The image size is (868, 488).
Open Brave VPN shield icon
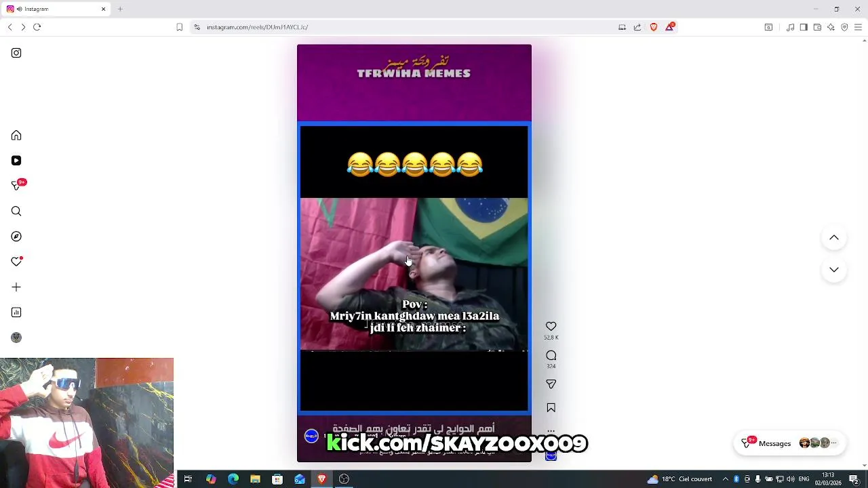(844, 27)
